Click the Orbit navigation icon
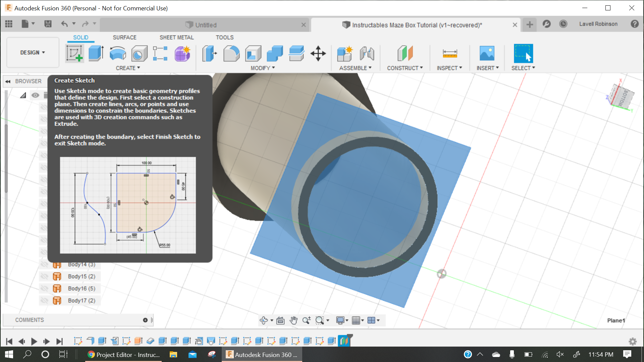 (264, 320)
